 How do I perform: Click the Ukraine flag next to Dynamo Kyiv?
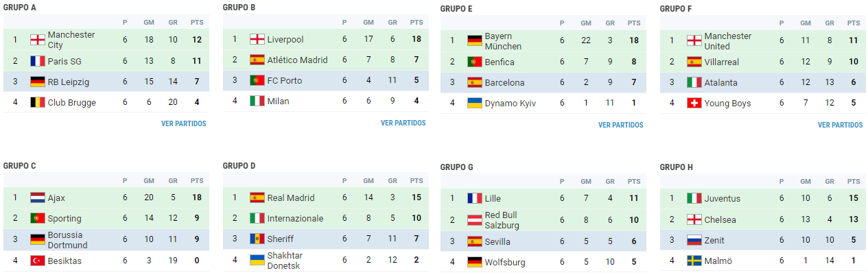click(475, 103)
